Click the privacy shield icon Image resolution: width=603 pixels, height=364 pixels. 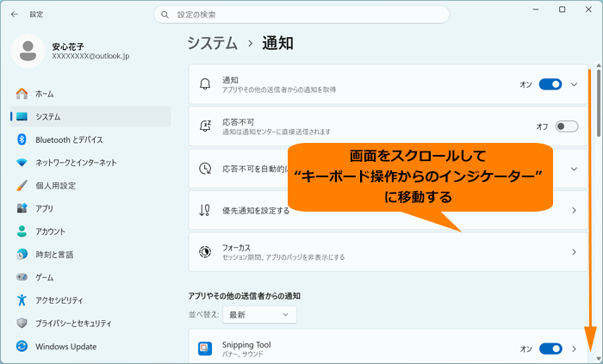point(22,323)
